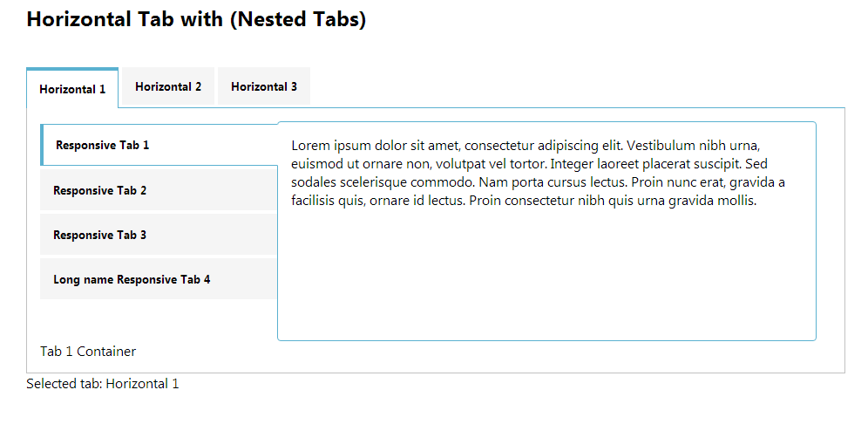Open Responsive Tab 3
Image resolution: width=868 pixels, height=431 pixels.
tap(159, 235)
